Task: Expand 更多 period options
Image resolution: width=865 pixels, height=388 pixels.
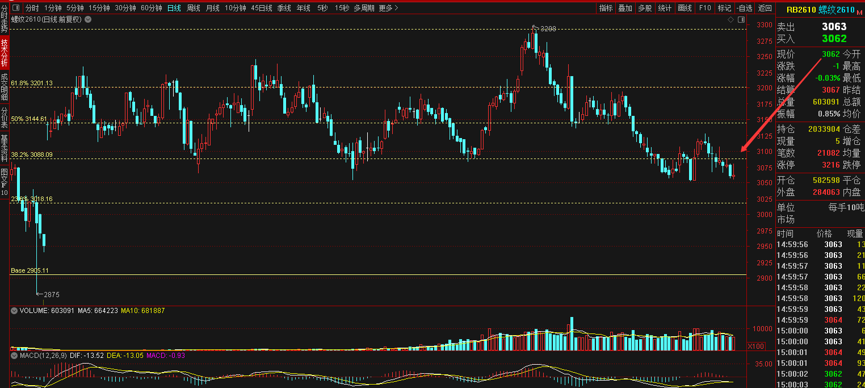Action: pos(388,8)
